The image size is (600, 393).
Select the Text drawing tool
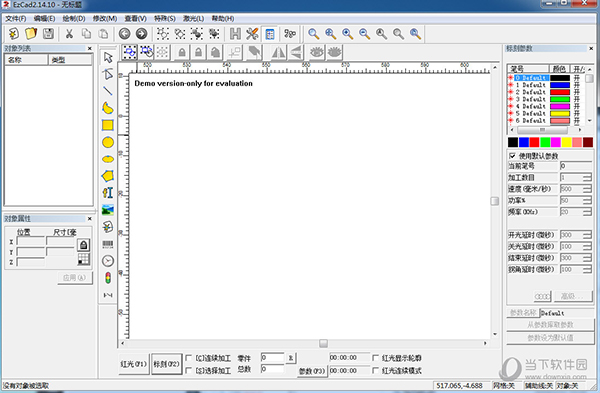[x=108, y=193]
